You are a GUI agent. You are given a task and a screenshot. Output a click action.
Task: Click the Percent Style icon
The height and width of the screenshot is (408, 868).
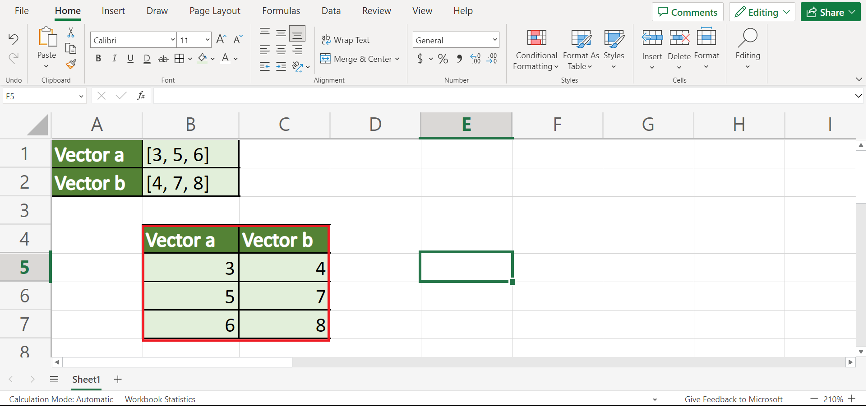(x=443, y=59)
